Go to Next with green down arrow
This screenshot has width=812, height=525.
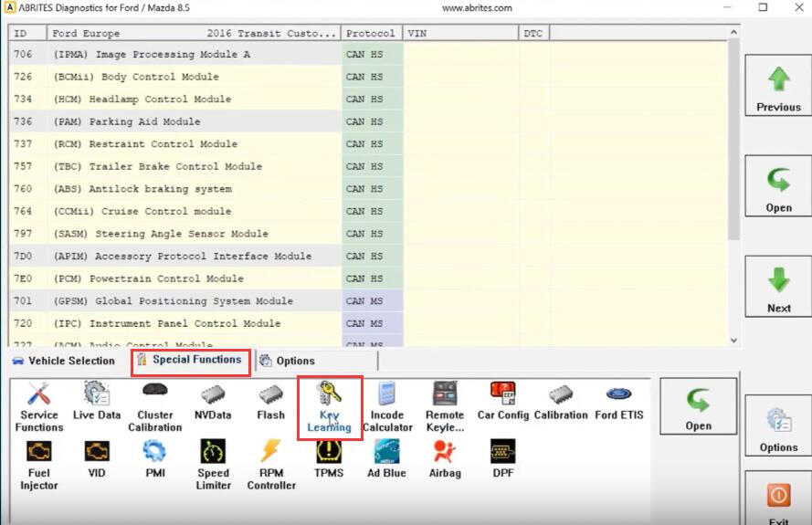click(x=778, y=286)
